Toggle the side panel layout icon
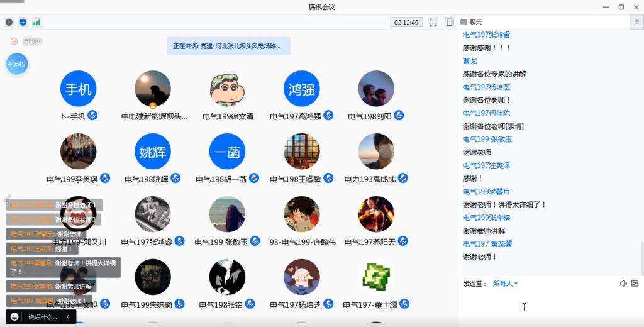Image resolution: width=644 pixels, height=327 pixels. (450, 22)
